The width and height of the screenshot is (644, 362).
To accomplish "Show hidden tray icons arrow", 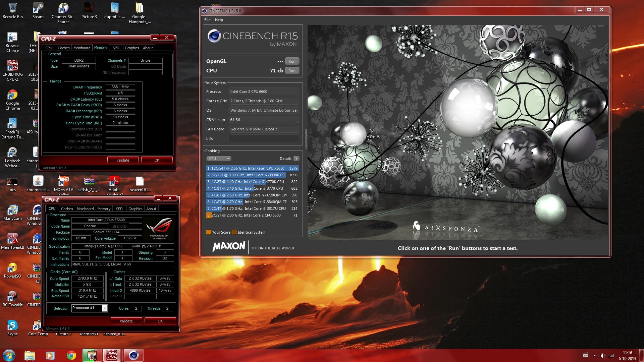I will (x=595, y=356).
